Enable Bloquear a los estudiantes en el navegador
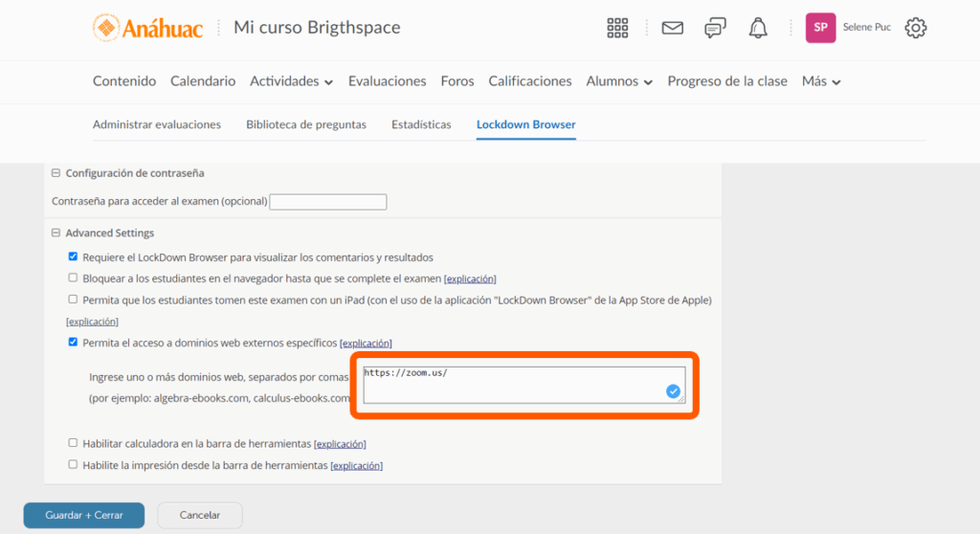The image size is (980, 534). pyautogui.click(x=73, y=278)
